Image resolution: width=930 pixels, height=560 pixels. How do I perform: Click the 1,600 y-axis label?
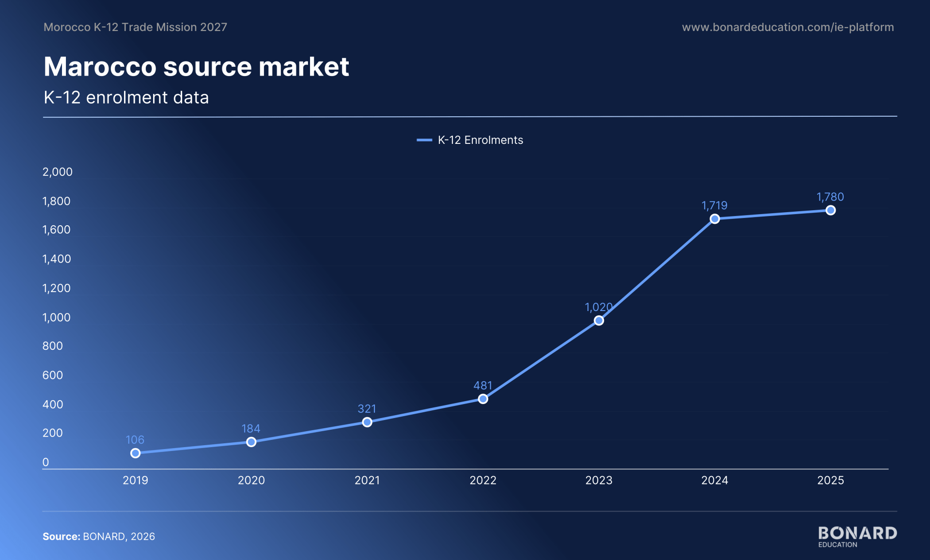tap(56, 230)
